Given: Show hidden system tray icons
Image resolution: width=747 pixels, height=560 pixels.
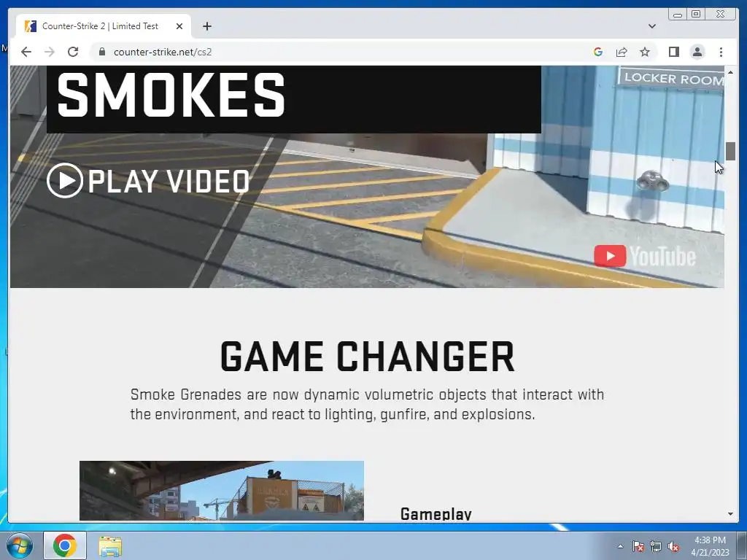Looking at the screenshot, I should [620, 546].
